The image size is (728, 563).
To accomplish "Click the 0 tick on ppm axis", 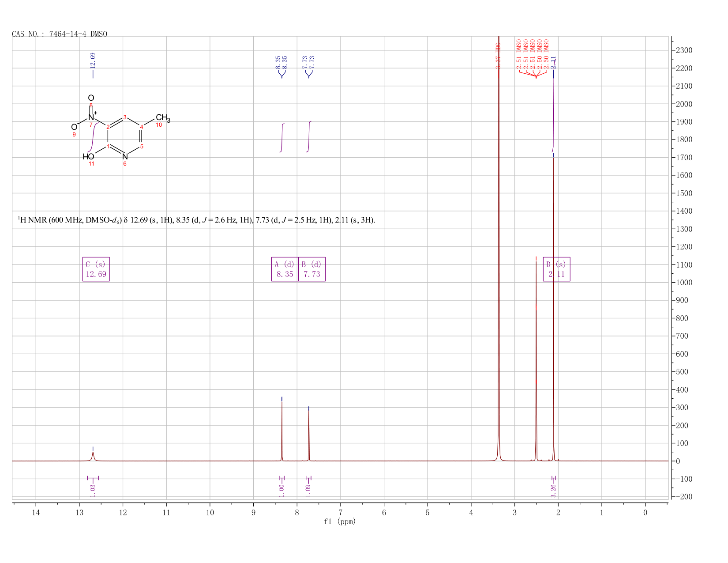I will (x=645, y=512).
